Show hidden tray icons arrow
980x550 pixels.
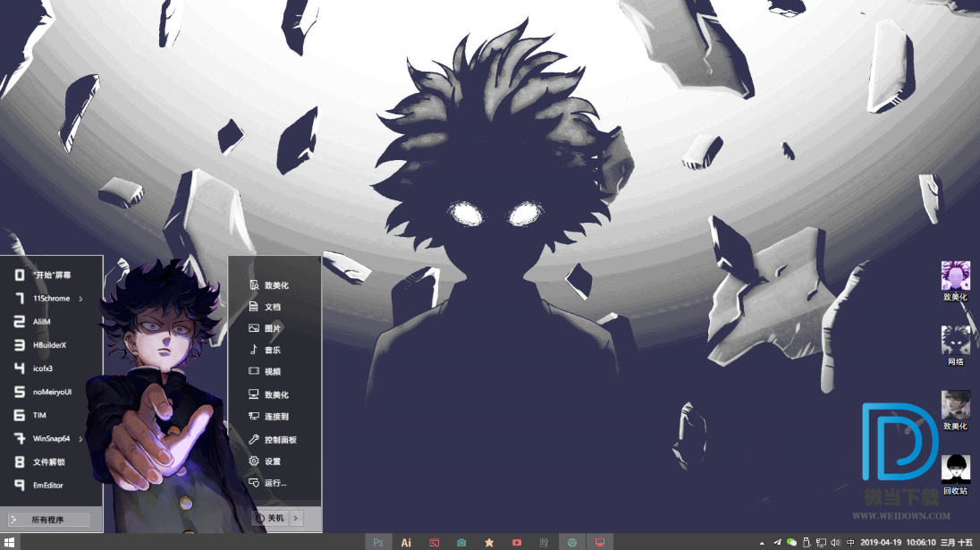[x=762, y=543]
